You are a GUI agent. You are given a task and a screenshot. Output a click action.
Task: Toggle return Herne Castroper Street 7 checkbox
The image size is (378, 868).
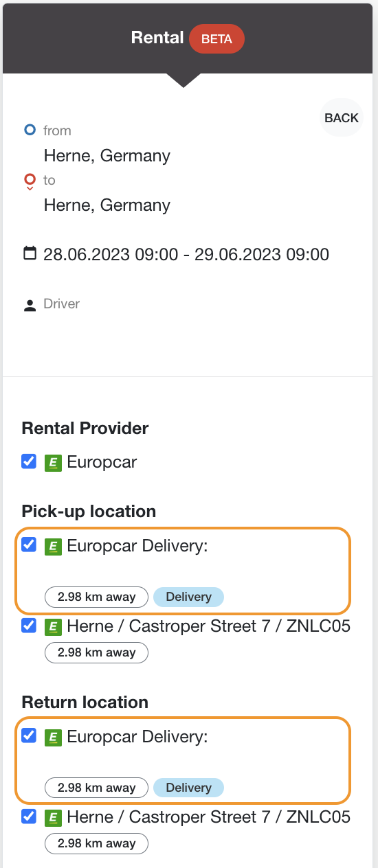point(29,816)
